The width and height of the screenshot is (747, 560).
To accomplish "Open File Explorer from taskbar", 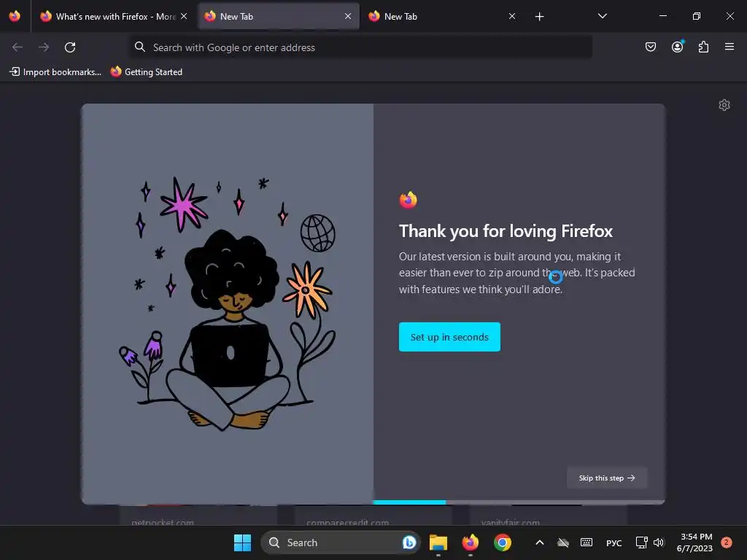I will point(438,542).
